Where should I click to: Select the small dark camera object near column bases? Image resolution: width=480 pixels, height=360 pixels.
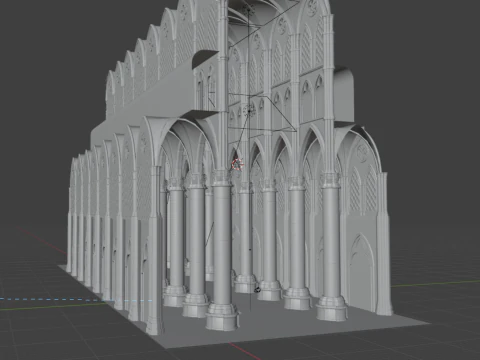coord(257,290)
